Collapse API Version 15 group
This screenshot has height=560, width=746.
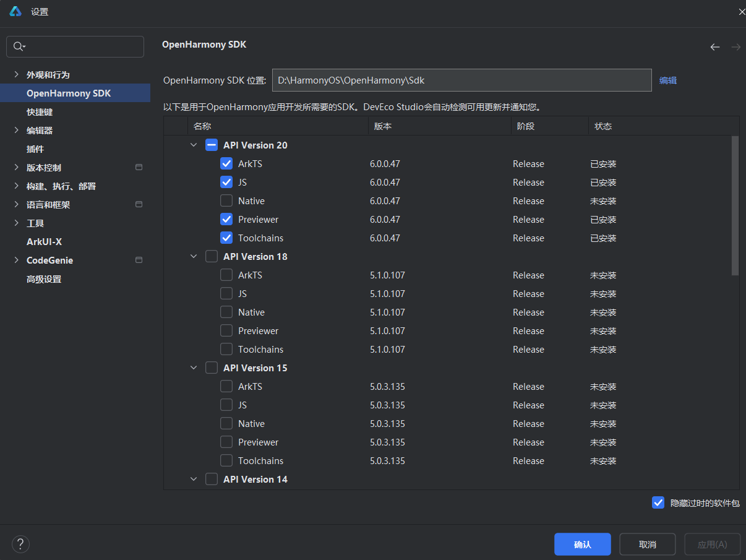[194, 368]
